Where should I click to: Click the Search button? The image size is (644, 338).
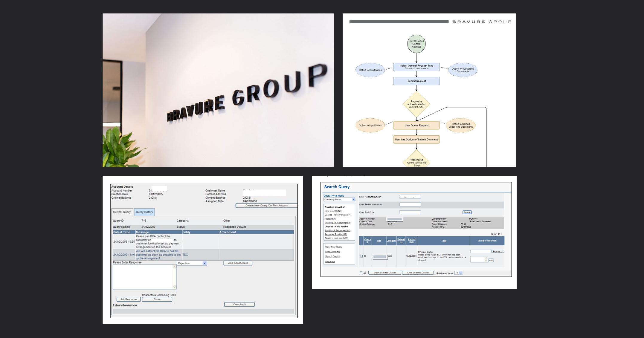(467, 212)
